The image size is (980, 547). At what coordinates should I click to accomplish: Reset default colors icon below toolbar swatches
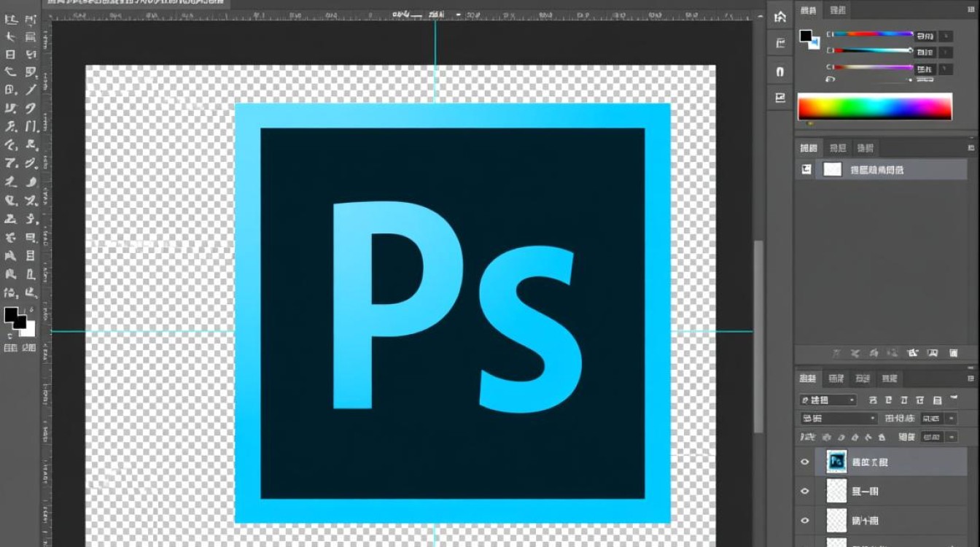click(10, 336)
